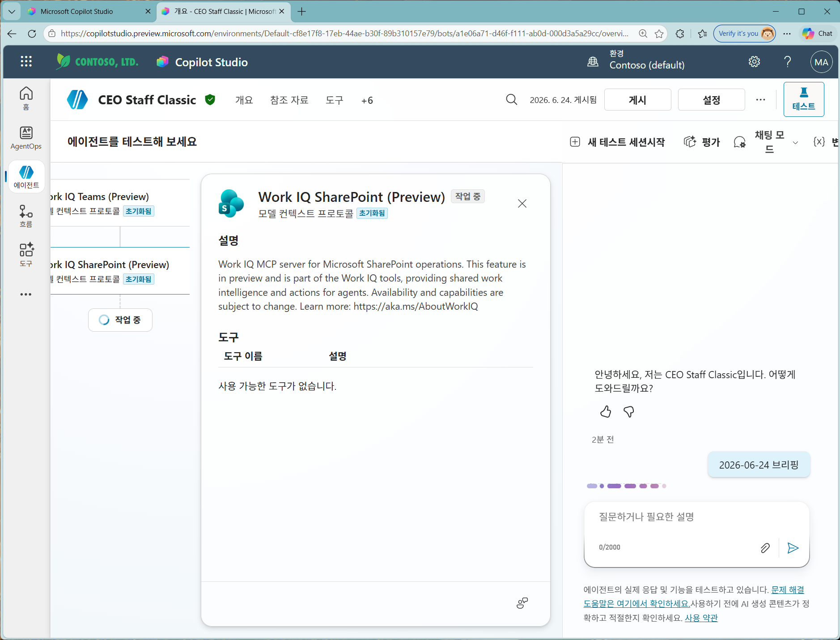
Task: Open agent 설정 settings button
Action: (711, 99)
